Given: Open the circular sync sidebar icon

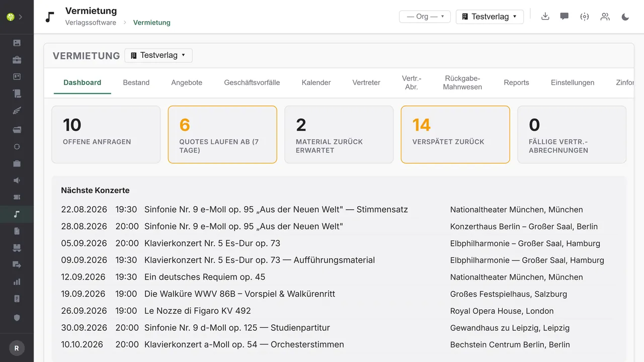Looking at the screenshot, I should (x=17, y=147).
